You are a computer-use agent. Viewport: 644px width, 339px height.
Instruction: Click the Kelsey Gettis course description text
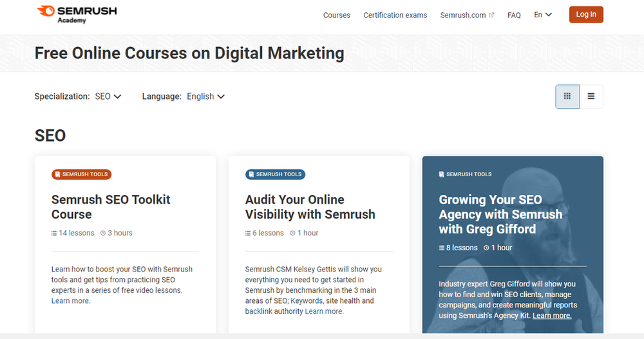coord(314,290)
